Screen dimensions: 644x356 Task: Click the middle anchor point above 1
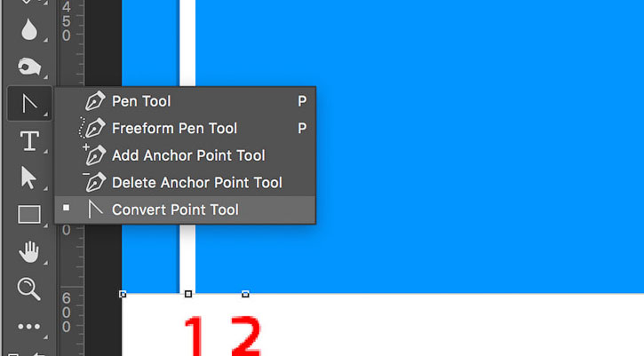[188, 294]
